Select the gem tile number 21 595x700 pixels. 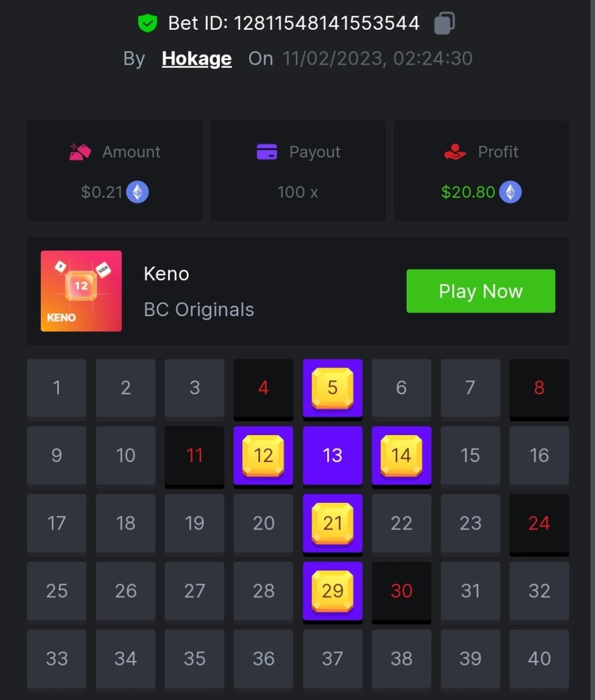(x=332, y=524)
